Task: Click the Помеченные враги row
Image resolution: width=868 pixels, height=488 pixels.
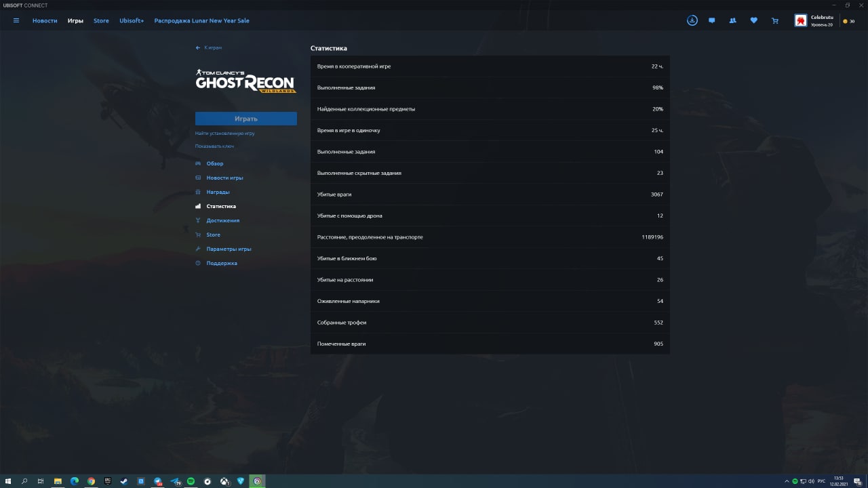Action: coord(490,344)
